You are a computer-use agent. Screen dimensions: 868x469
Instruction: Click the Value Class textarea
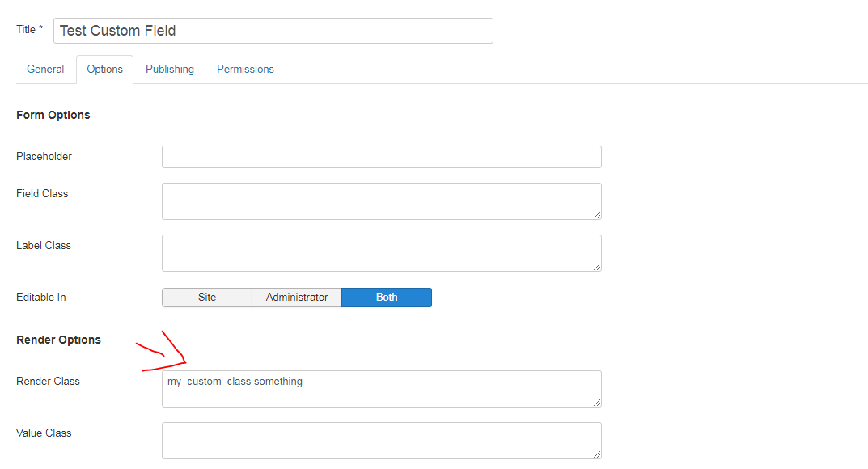381,441
